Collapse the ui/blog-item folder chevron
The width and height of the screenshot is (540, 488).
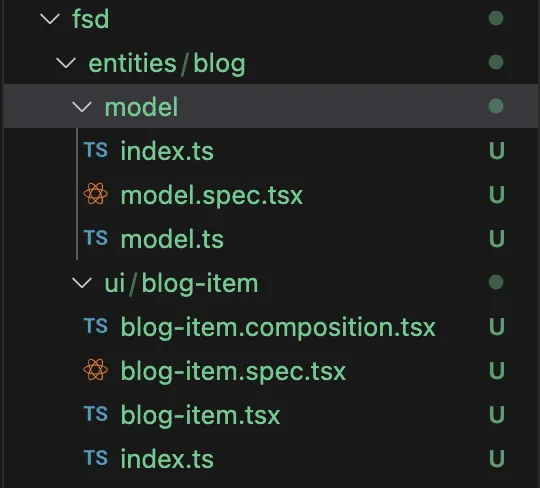tap(82, 283)
